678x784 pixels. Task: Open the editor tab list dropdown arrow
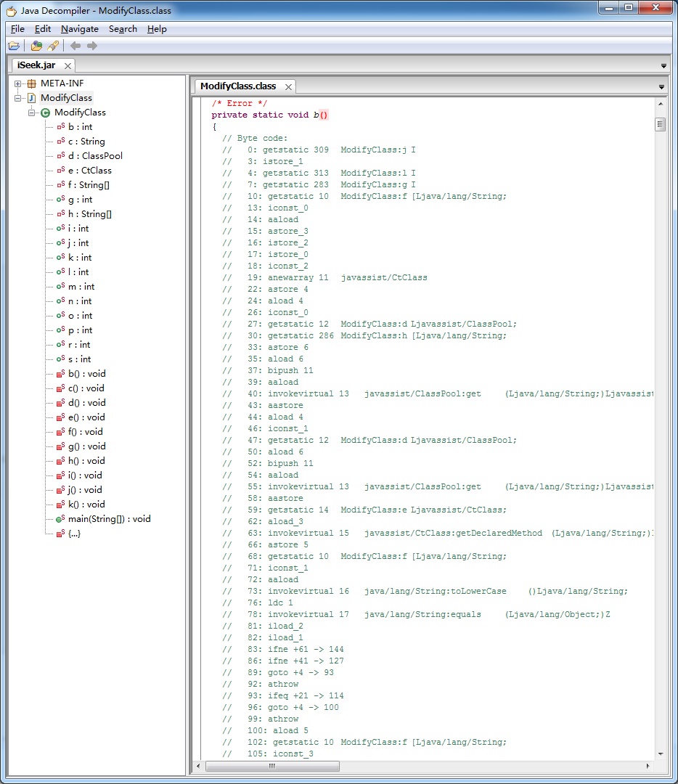click(x=661, y=87)
